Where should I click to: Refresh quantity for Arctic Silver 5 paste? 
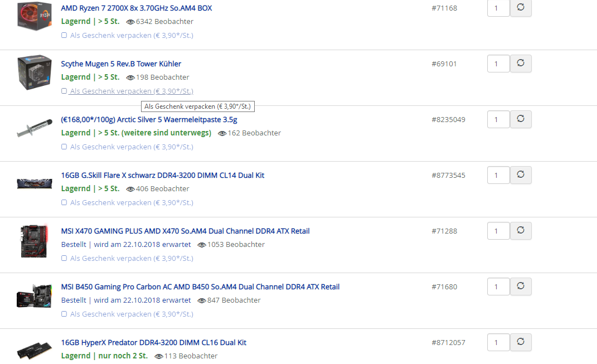(521, 119)
